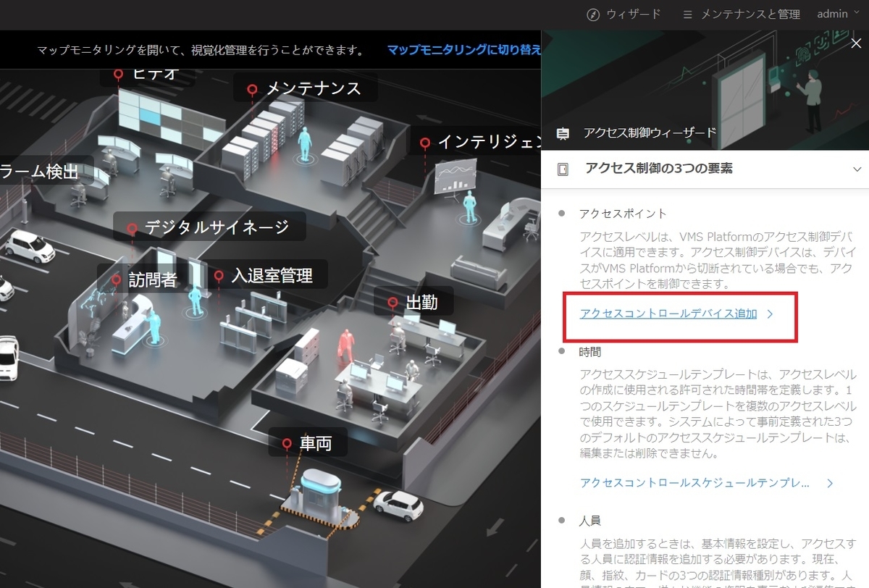Select the インテリジェン map label

[x=490, y=141]
